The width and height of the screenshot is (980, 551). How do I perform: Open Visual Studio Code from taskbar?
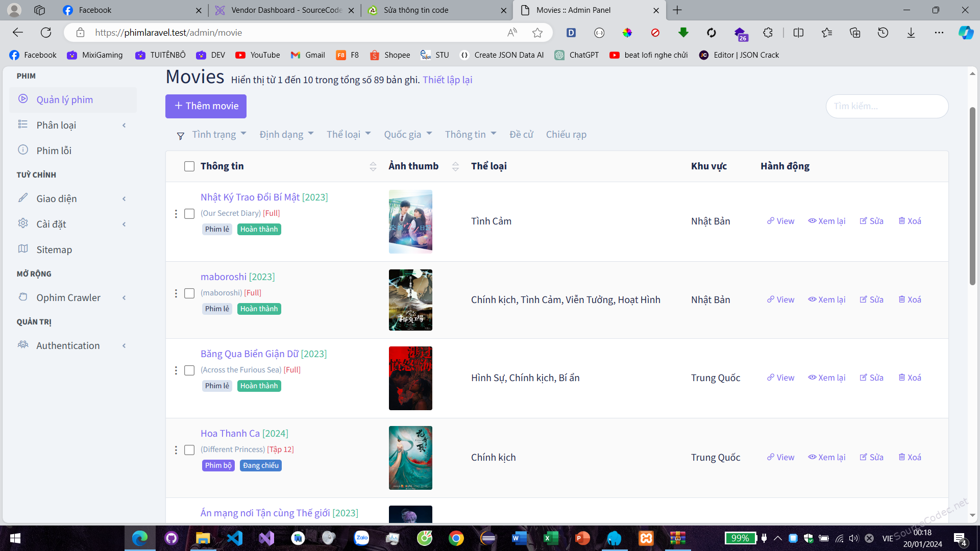(x=235, y=538)
